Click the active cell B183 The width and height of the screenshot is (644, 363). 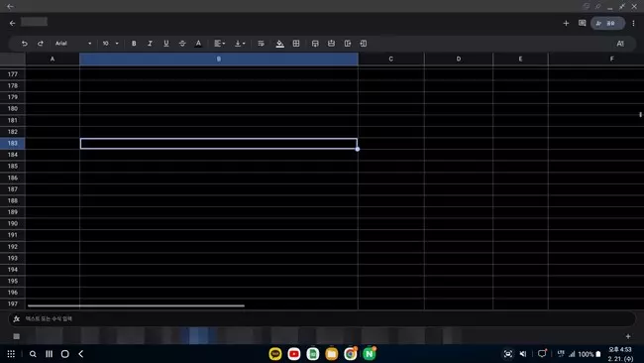pos(219,144)
